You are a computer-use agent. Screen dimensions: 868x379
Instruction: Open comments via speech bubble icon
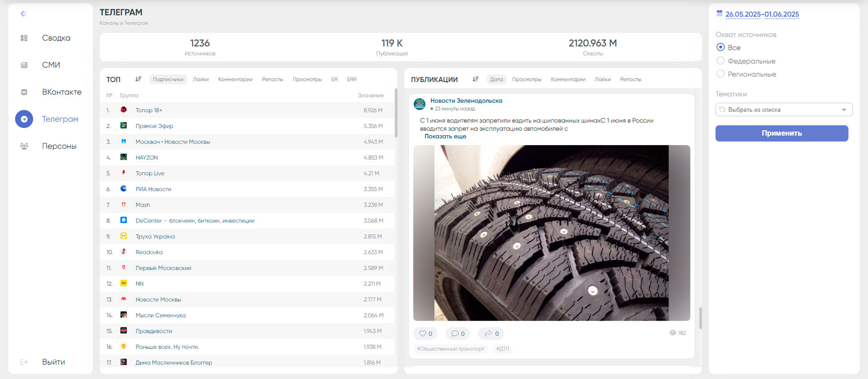455,333
